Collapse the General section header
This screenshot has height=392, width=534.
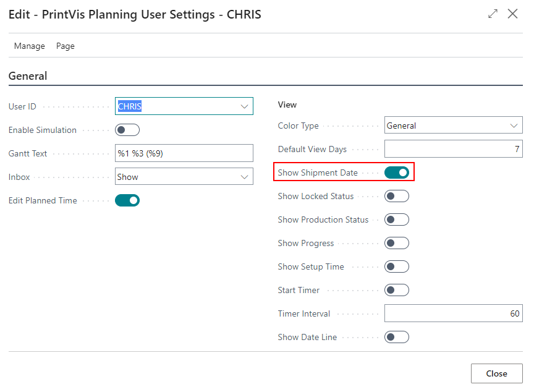(28, 76)
